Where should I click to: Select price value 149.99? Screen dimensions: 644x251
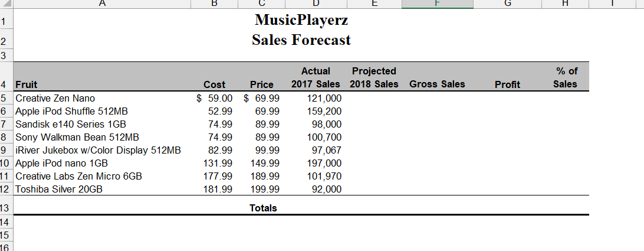[262, 164]
